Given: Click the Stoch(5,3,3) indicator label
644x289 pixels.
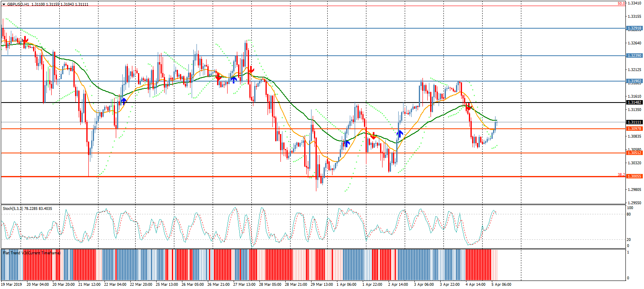Looking at the screenshot, I should pyautogui.click(x=27, y=209).
